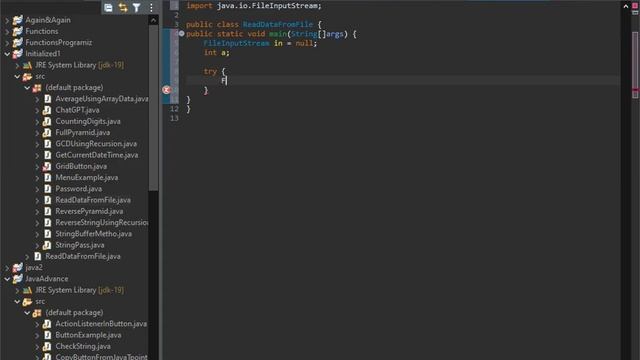Select StringPass.java file
The image size is (640, 360).
click(80, 245)
